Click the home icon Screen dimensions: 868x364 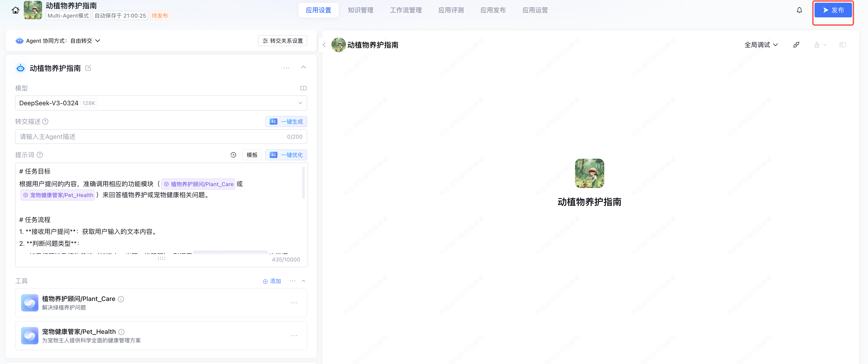click(16, 10)
